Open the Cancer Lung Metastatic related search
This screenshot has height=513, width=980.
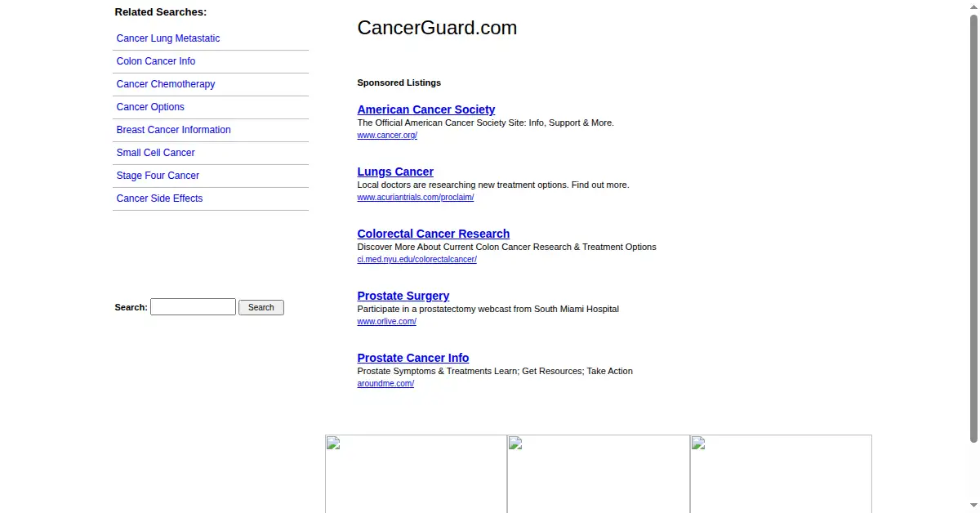point(168,38)
